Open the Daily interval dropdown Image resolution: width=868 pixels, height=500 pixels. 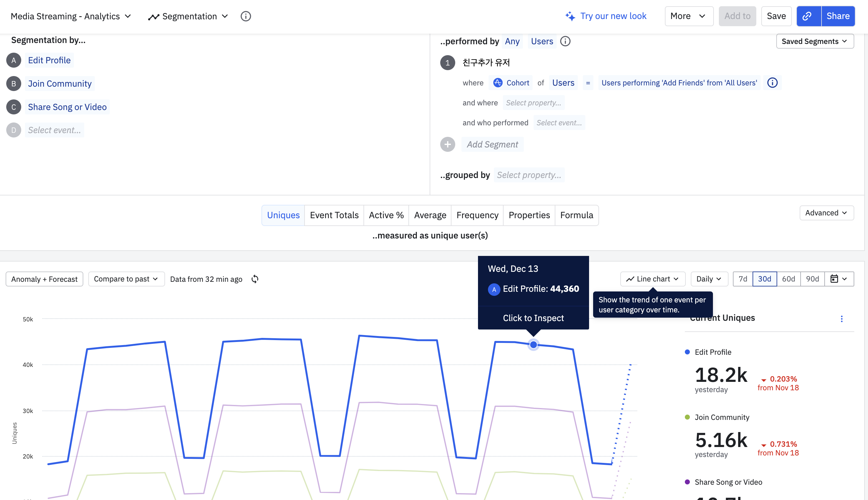pos(709,279)
